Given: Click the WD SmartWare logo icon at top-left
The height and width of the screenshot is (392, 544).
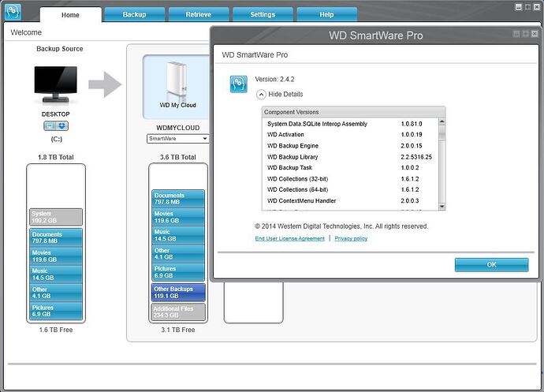Looking at the screenshot, I should tap(13, 12).
